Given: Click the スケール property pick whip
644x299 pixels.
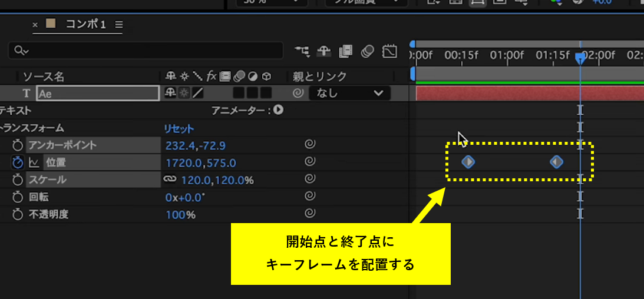Looking at the screenshot, I should pos(310,180).
